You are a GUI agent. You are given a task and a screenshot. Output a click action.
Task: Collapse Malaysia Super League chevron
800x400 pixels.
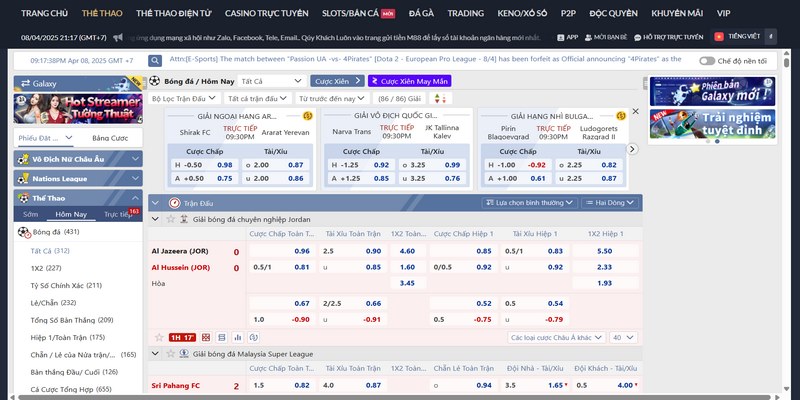pyautogui.click(x=156, y=354)
